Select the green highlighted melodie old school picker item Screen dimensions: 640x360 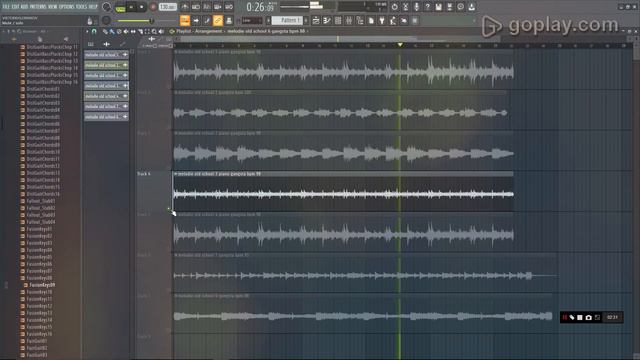click(106, 65)
